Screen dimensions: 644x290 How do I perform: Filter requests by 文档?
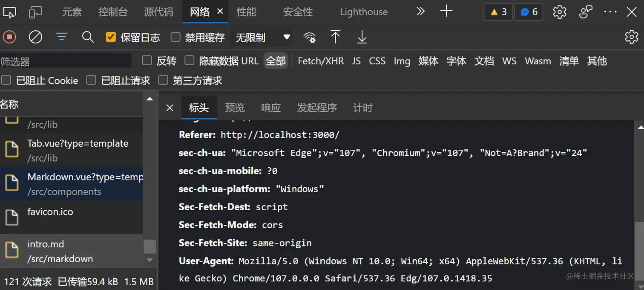(x=484, y=61)
